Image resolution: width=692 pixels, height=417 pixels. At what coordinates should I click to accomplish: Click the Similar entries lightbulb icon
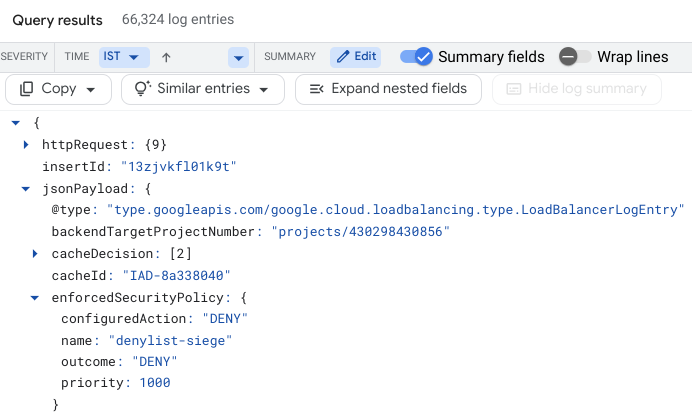pyautogui.click(x=143, y=89)
